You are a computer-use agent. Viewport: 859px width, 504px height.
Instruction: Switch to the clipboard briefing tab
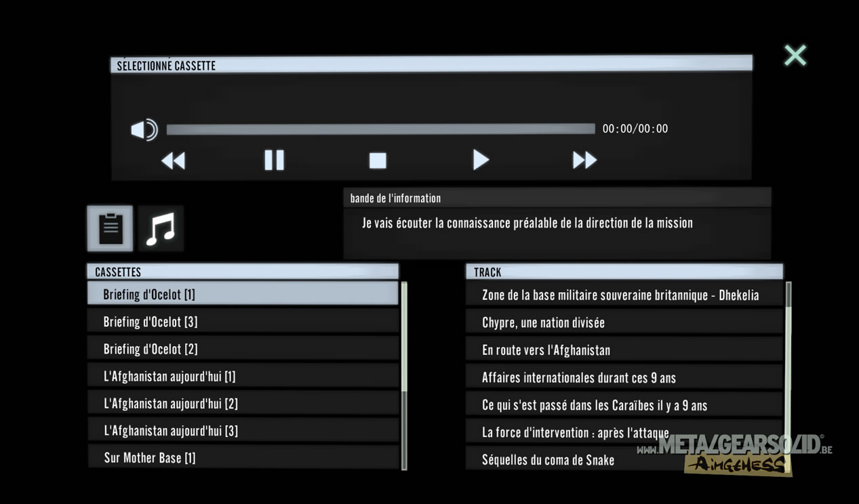pyautogui.click(x=110, y=228)
